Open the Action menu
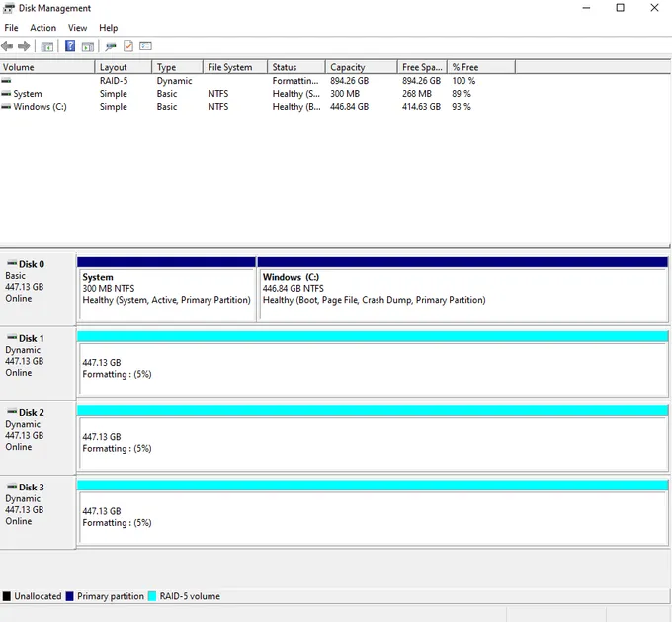The image size is (672, 622). point(42,28)
